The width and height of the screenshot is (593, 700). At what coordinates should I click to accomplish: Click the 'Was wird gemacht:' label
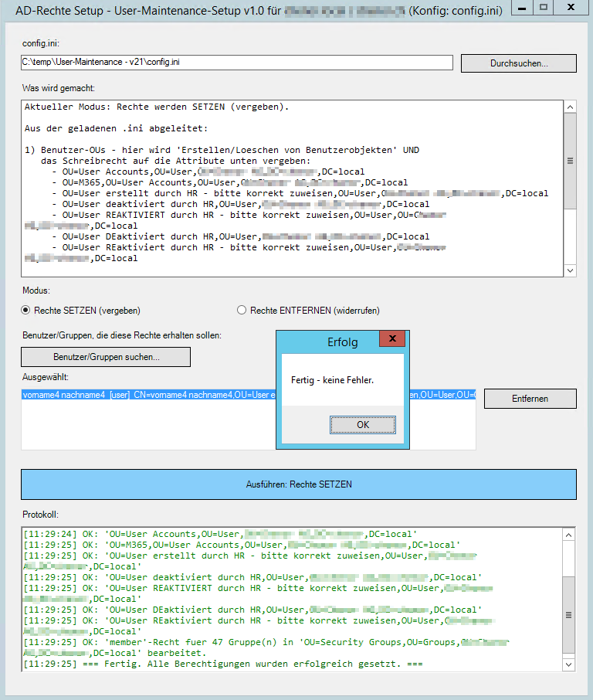(59, 88)
